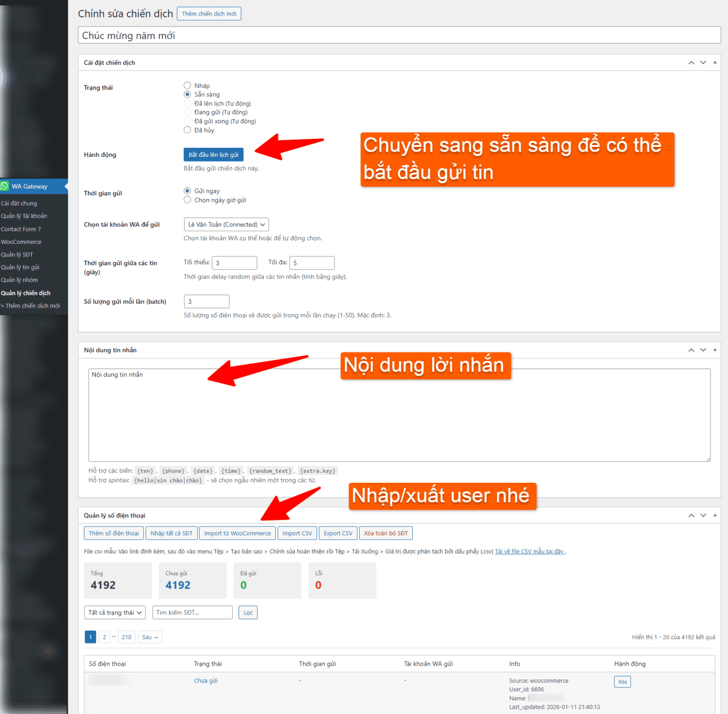Collapse the Quản lý số điện thoại panel
Image resolution: width=728 pixels, height=714 pixels.
tap(715, 515)
